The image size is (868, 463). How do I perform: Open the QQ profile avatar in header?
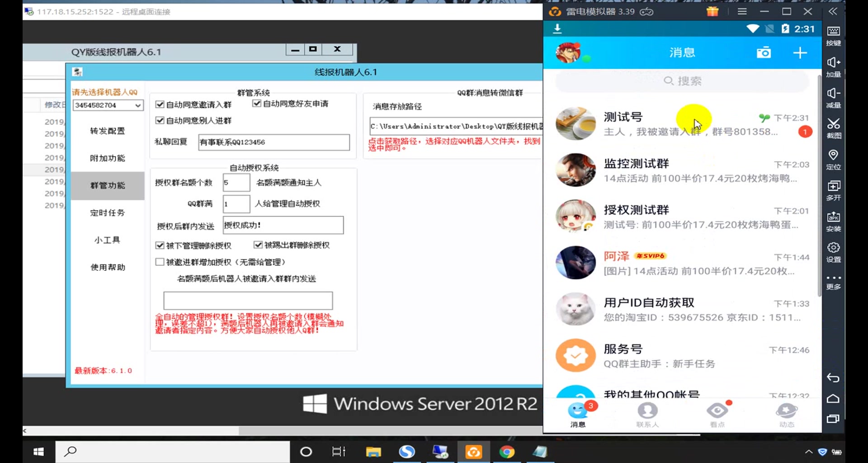click(x=568, y=52)
